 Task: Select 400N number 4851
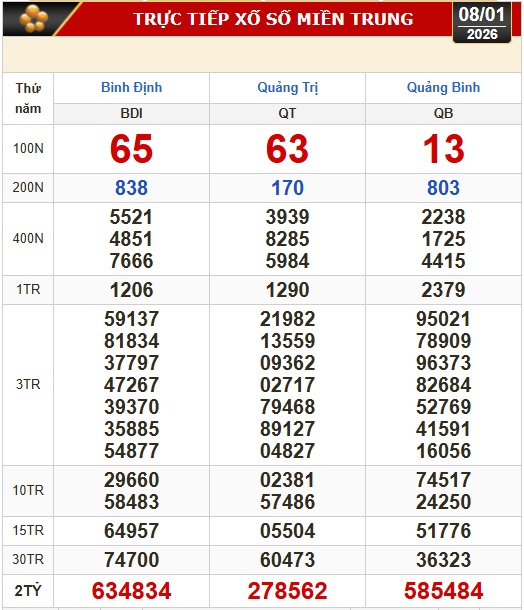click(131, 239)
